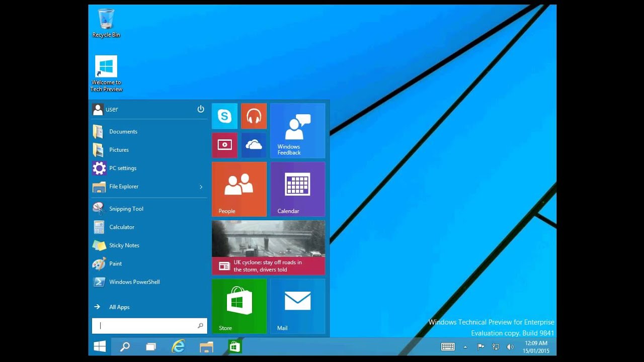
Task: Launch Snipping Tool
Action: pyautogui.click(x=149, y=209)
